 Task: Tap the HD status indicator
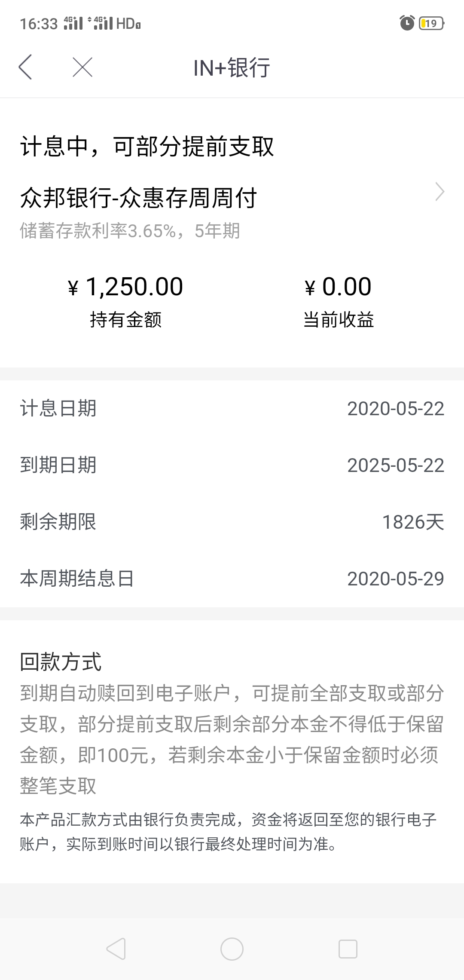128,23
